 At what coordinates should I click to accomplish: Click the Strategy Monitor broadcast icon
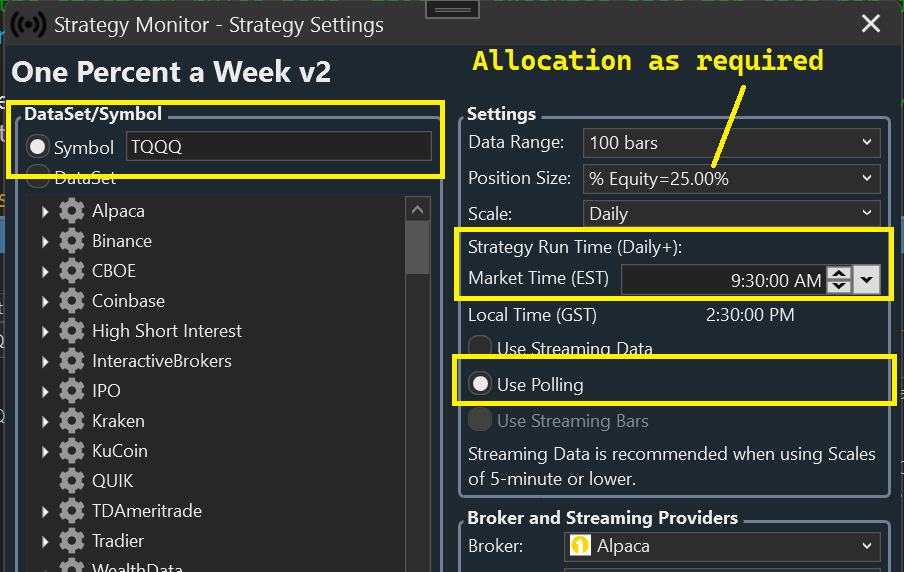tap(28, 23)
